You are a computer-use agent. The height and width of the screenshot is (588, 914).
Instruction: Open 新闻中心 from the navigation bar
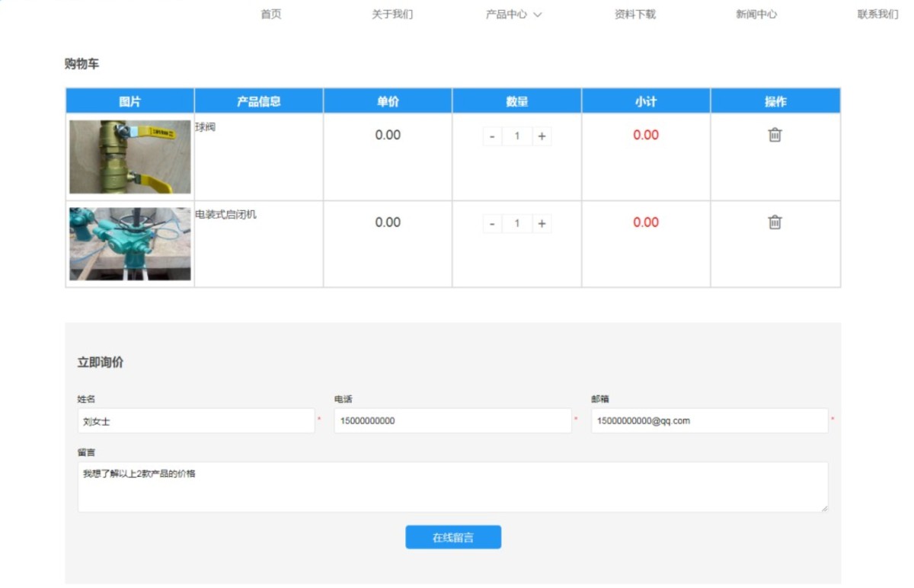[756, 14]
